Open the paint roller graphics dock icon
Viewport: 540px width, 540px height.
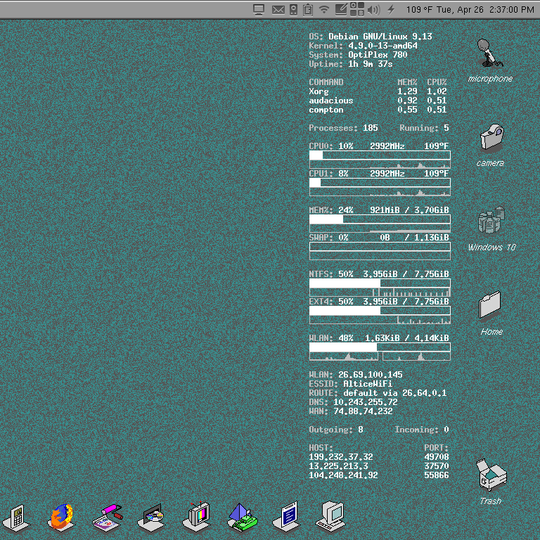(107, 517)
